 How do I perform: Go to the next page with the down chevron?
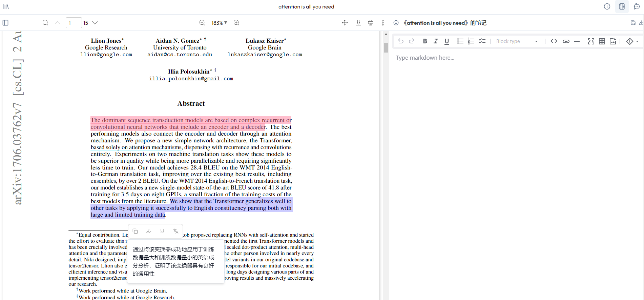pos(95,23)
